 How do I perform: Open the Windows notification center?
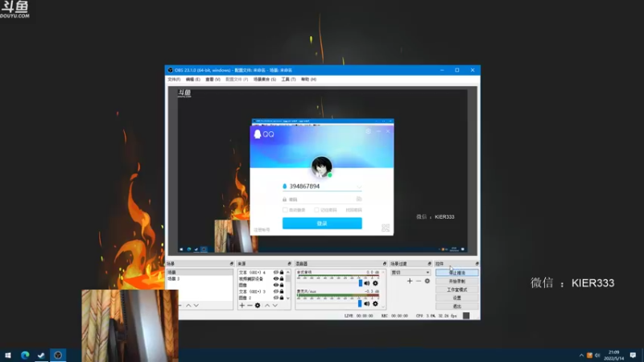(633, 355)
